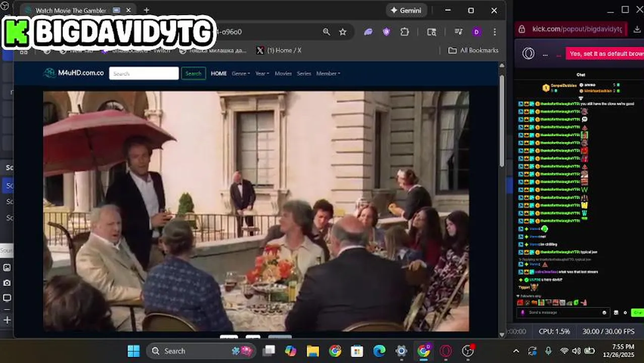Click the 30.00 / 30.00 FPS status
The image size is (644, 363).
(x=608, y=331)
